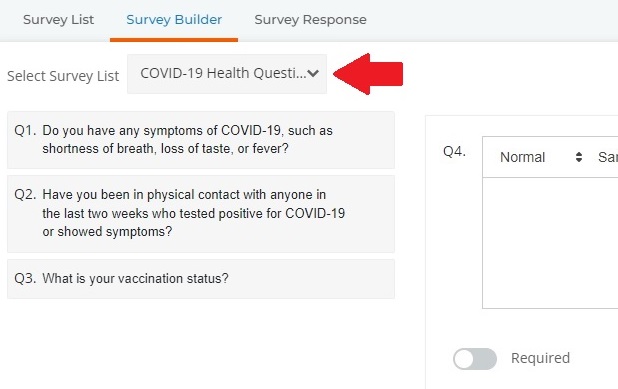The image size is (618, 389).
Task: Open question Q3 about vaccination status
Action: (201, 279)
